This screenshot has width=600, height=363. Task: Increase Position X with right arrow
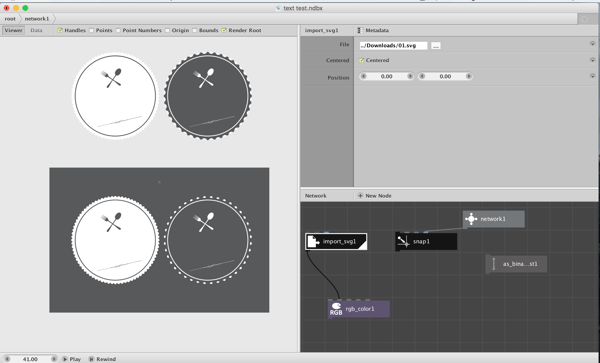pyautogui.click(x=410, y=76)
